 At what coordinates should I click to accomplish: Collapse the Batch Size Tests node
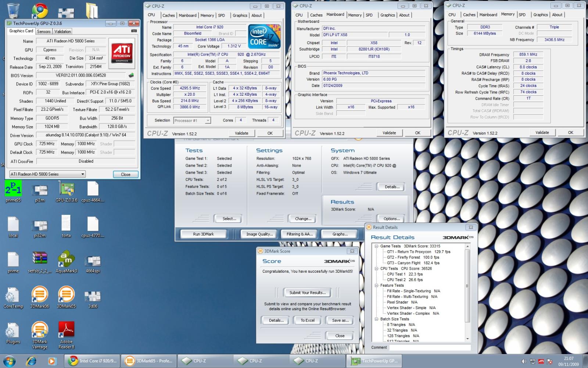377,319
